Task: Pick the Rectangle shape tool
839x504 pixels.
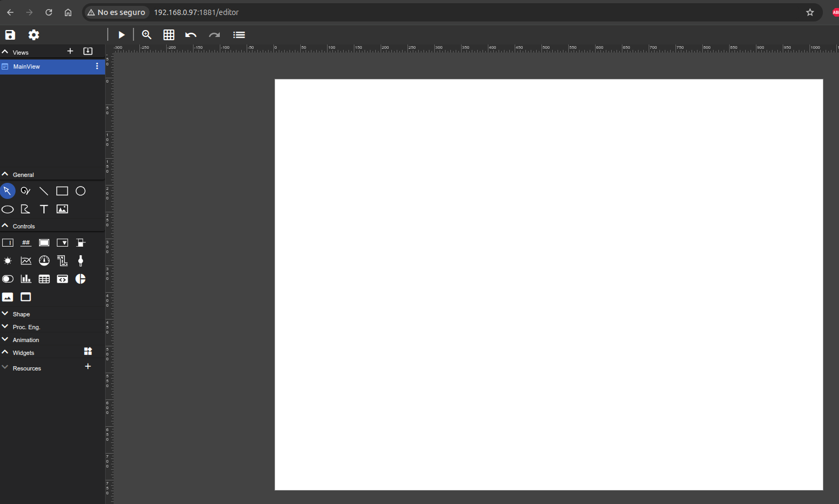Action: tap(62, 191)
